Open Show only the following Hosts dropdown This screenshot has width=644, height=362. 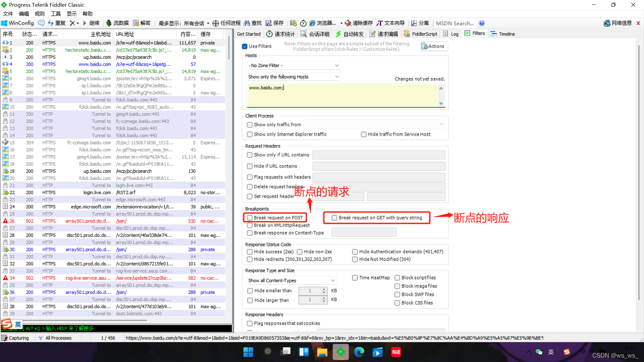(293, 77)
